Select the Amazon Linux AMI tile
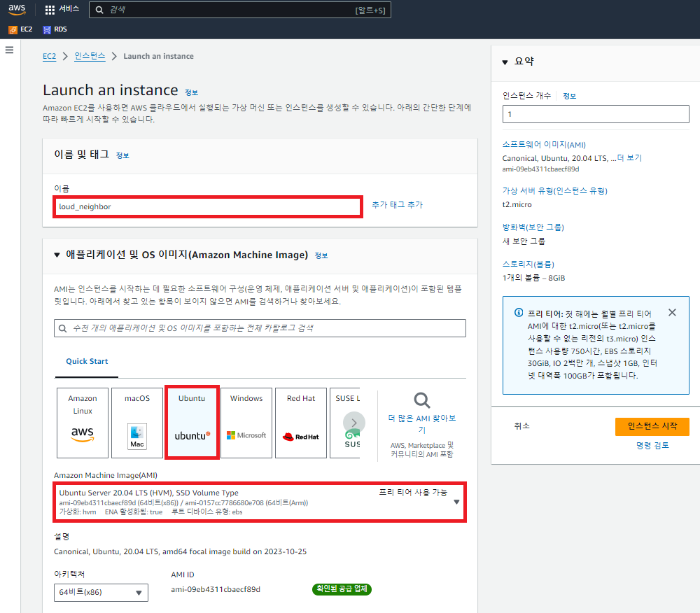The width and height of the screenshot is (700, 613). 83,423
